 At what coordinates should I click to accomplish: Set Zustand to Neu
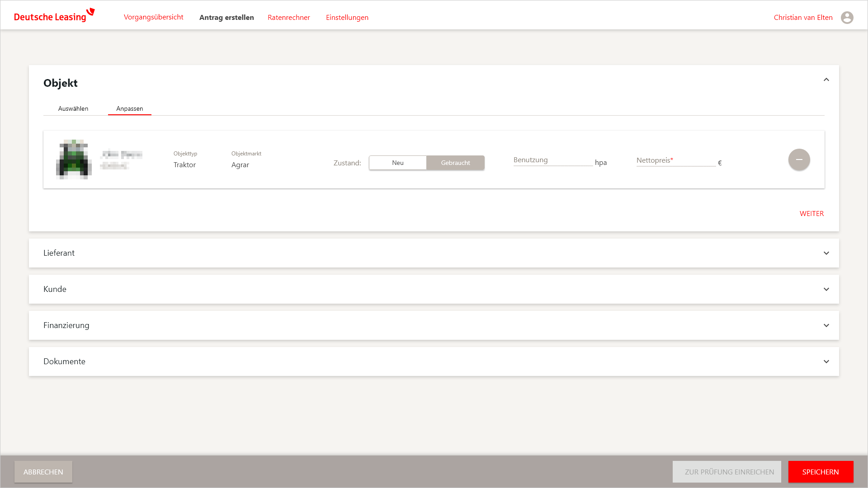click(397, 163)
